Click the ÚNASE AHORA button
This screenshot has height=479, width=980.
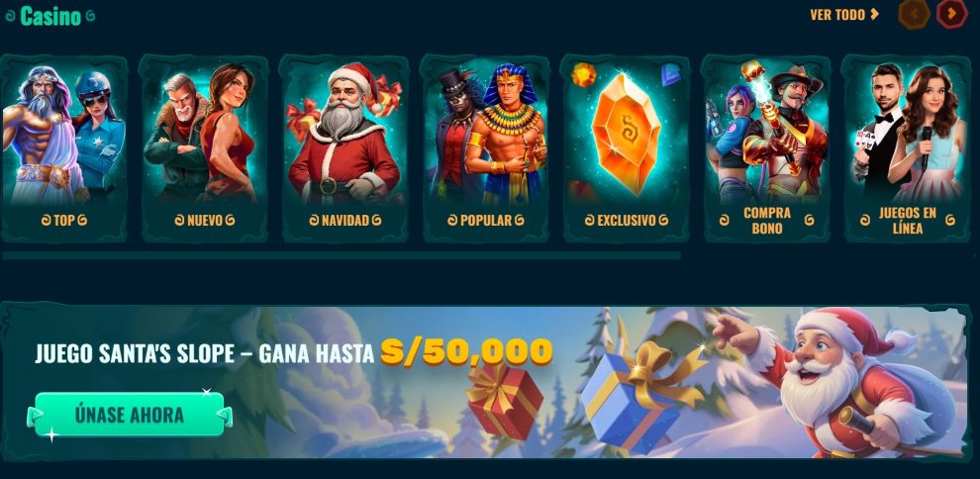130,415
